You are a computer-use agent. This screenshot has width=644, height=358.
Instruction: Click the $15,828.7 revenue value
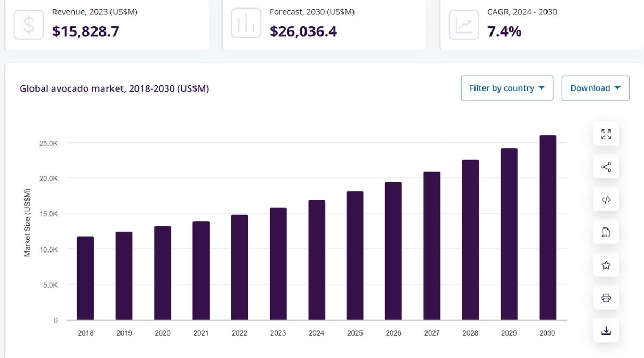86,31
